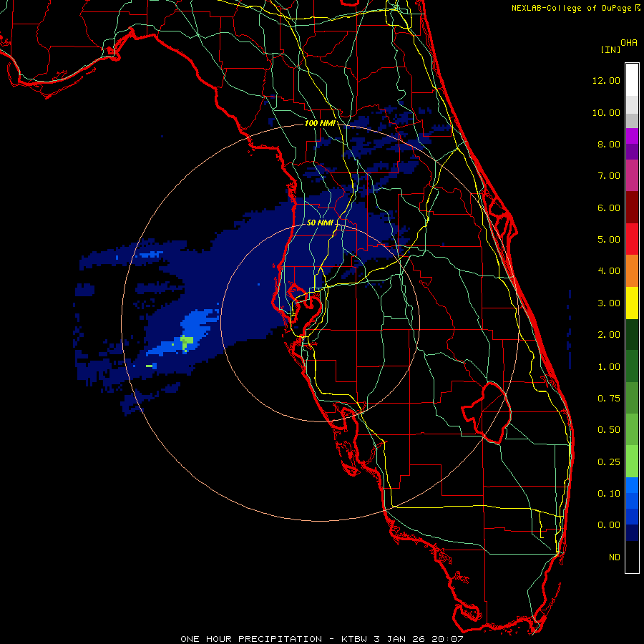The height and width of the screenshot is (644, 644).
Task: Click the OHA product label above the legend
Action: pyautogui.click(x=629, y=43)
